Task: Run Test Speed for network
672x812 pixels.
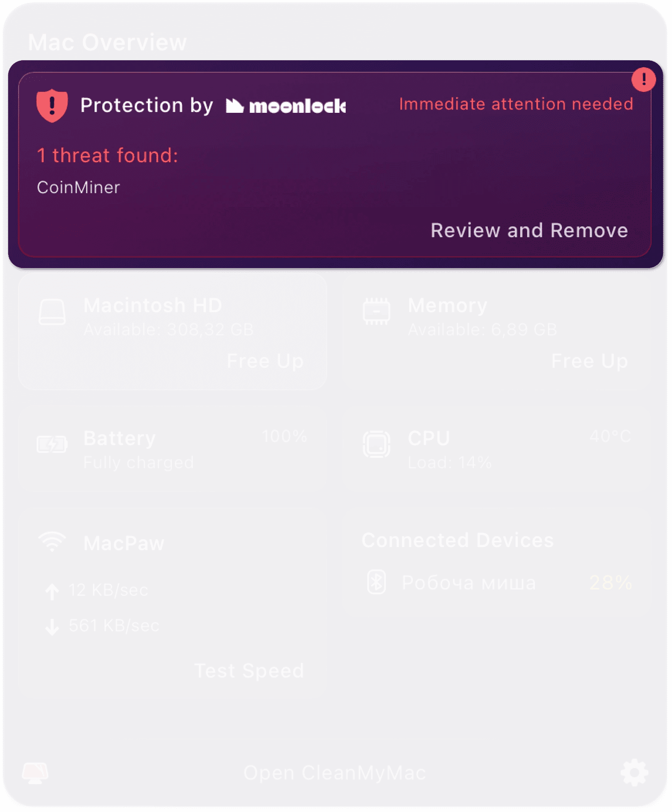Action: tap(249, 671)
